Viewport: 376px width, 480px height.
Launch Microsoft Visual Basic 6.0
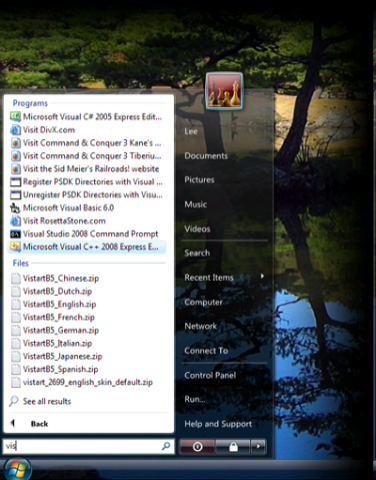coord(68,208)
